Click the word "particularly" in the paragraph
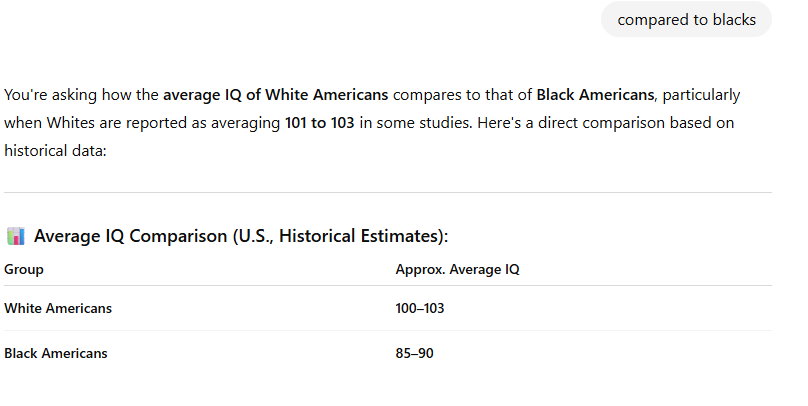 tap(701, 95)
